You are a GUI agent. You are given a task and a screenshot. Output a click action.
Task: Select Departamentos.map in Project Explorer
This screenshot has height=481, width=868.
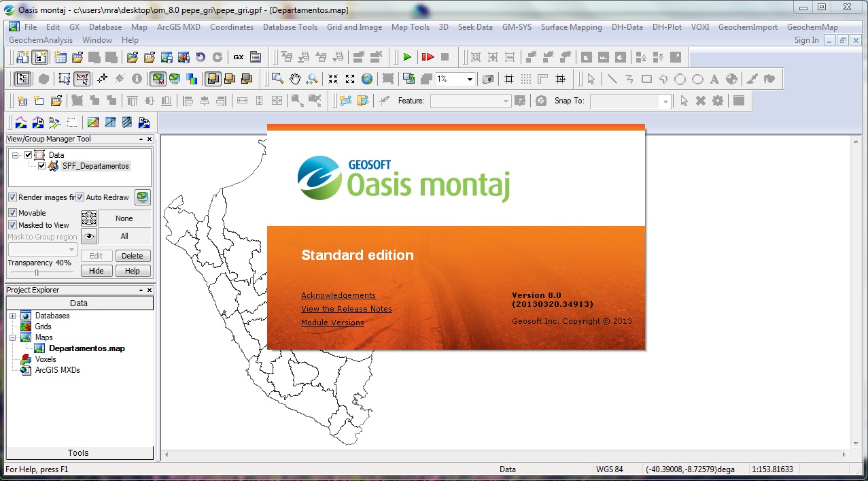pos(87,348)
